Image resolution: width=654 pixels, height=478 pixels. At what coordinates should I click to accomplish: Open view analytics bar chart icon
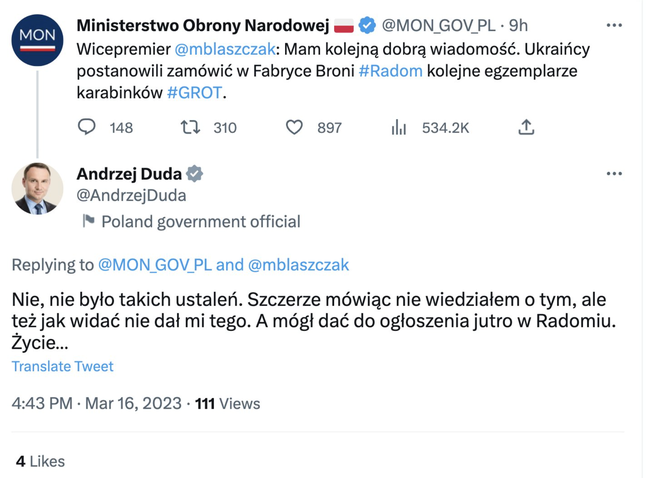(399, 127)
